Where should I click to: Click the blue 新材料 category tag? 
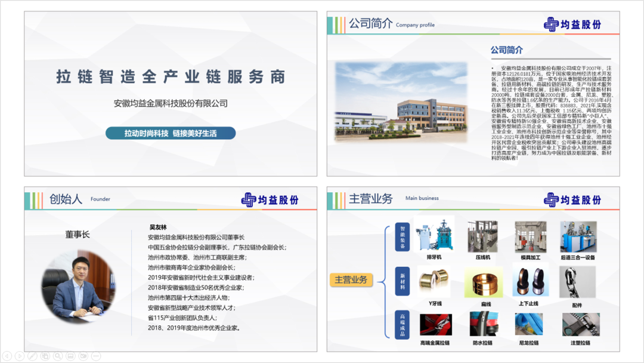[402, 281]
